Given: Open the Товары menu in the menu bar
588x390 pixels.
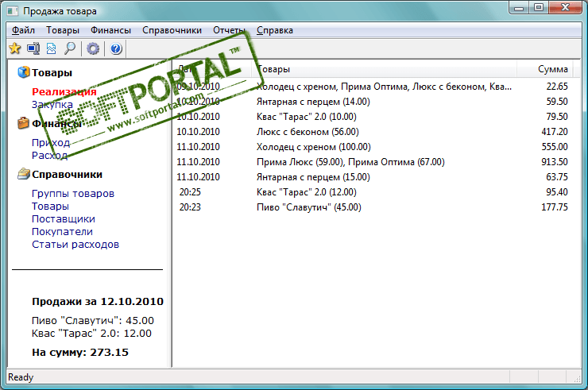Looking at the screenshot, I should pyautogui.click(x=63, y=30).
